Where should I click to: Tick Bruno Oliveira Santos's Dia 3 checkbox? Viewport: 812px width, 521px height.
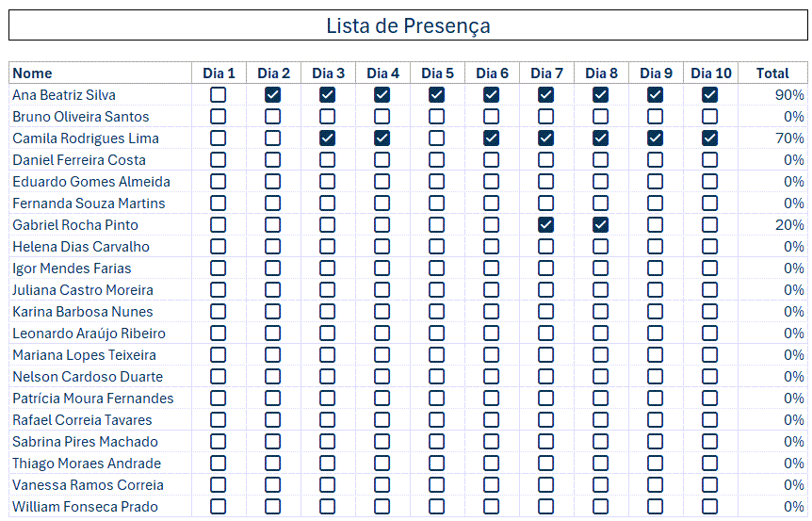pyautogui.click(x=327, y=116)
